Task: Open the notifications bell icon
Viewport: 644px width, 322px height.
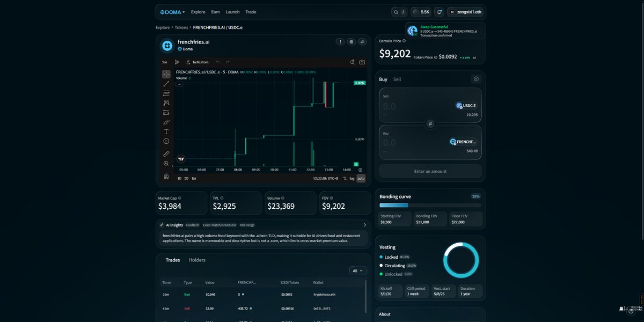Action: (439, 12)
